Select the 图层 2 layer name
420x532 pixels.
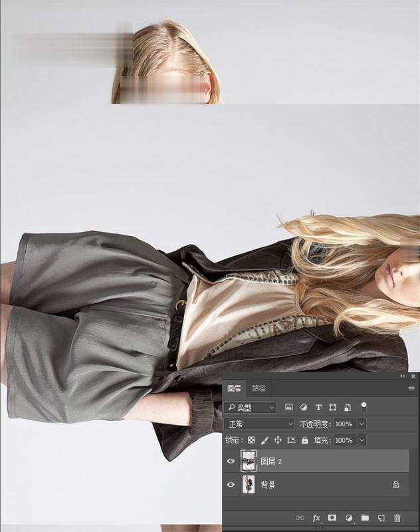click(x=271, y=461)
